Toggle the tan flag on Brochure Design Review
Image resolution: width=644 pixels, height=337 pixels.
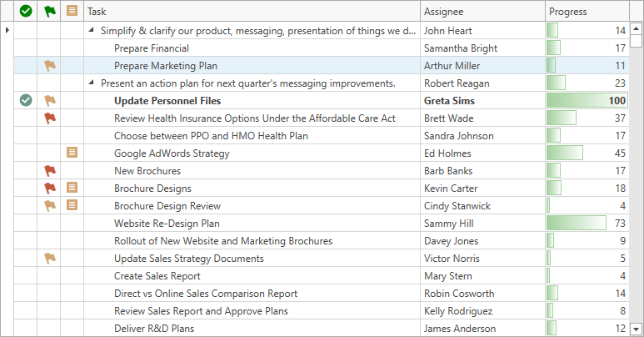pyautogui.click(x=50, y=205)
